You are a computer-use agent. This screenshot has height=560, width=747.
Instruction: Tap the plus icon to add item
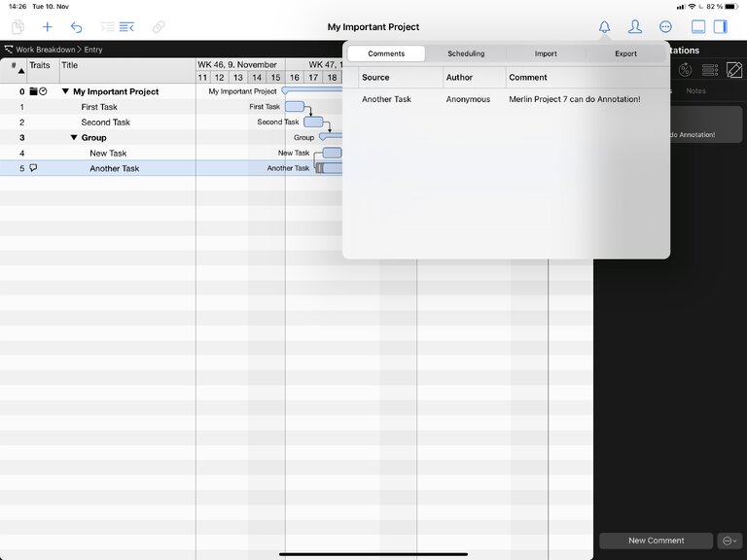[x=47, y=27]
